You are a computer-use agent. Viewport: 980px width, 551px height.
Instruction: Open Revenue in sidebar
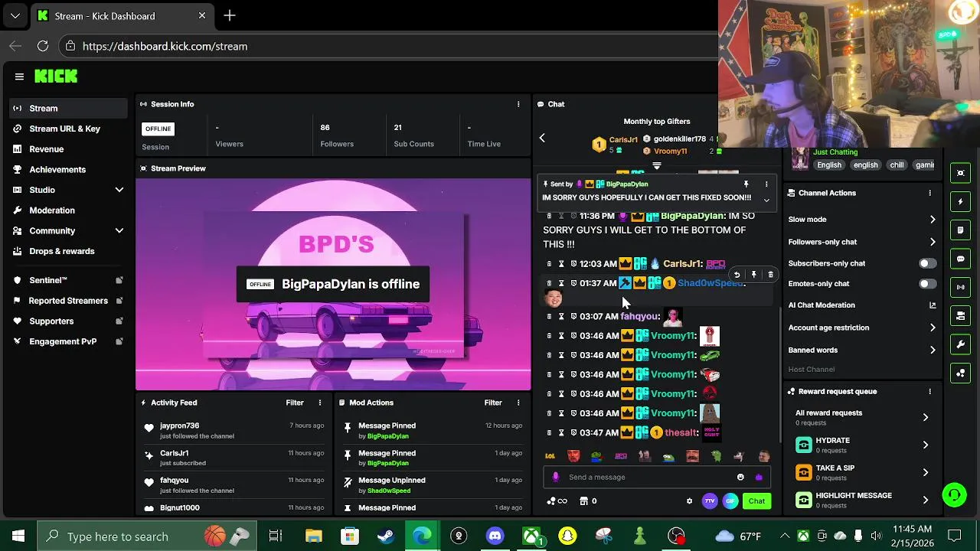pyautogui.click(x=68, y=149)
